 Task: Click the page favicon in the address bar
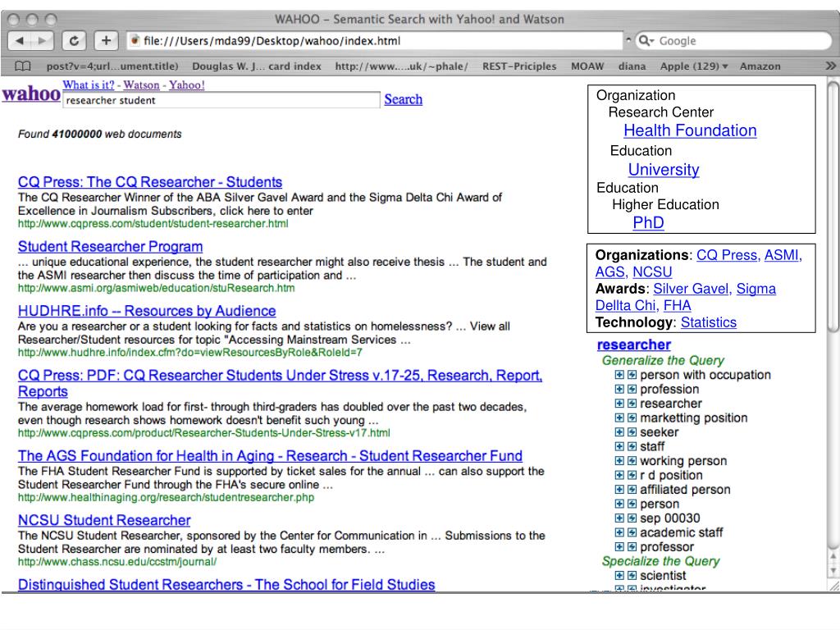coord(135,41)
